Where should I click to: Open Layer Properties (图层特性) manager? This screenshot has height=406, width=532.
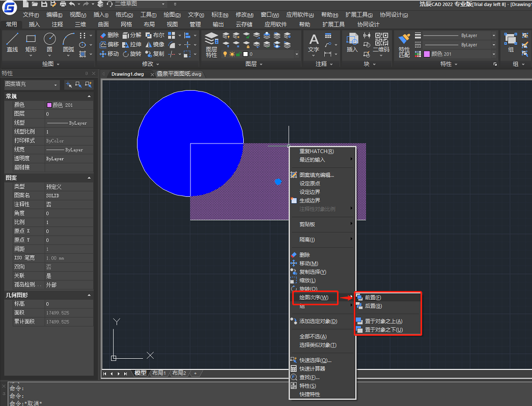(x=211, y=45)
